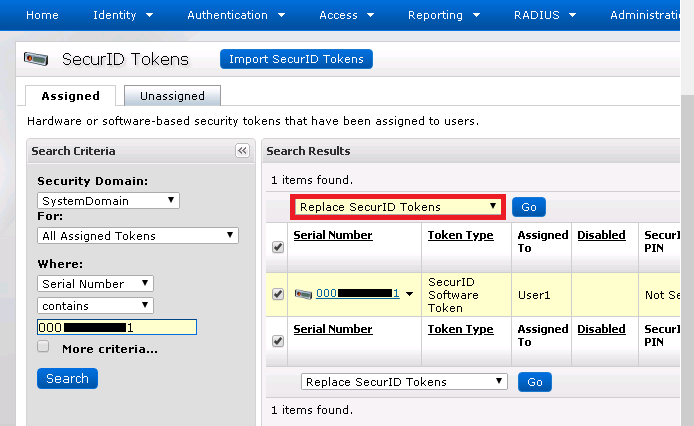
Task: Open the All Assigned Tokens dropdown
Action: pos(138,236)
